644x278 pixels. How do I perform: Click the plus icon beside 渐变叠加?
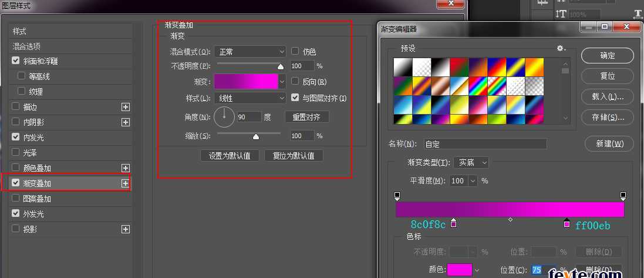click(x=125, y=183)
